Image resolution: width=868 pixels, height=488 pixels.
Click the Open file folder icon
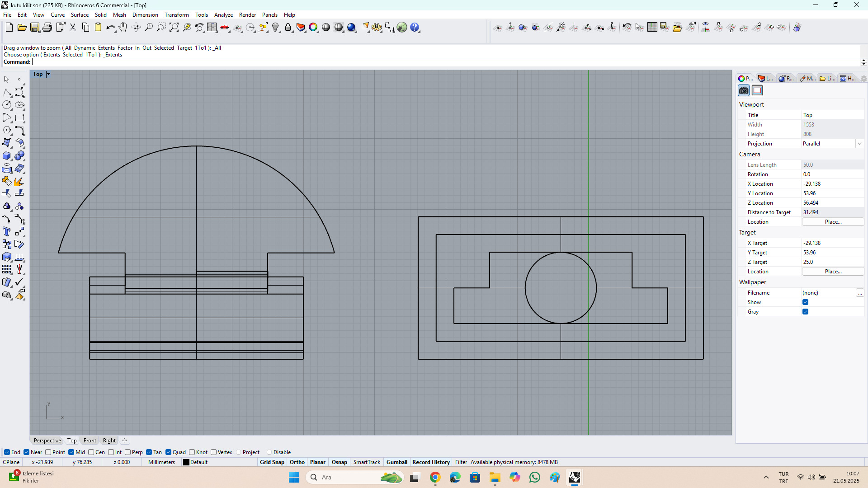click(x=22, y=28)
